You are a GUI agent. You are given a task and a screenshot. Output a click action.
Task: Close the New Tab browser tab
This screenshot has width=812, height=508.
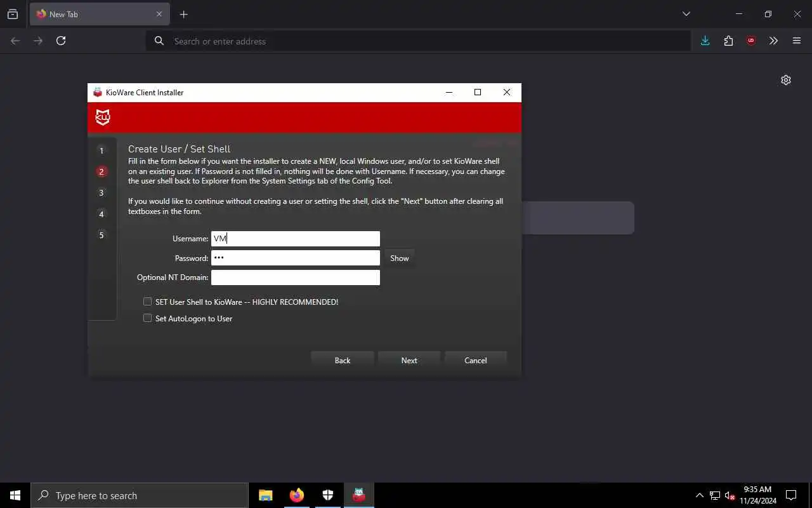[159, 14]
